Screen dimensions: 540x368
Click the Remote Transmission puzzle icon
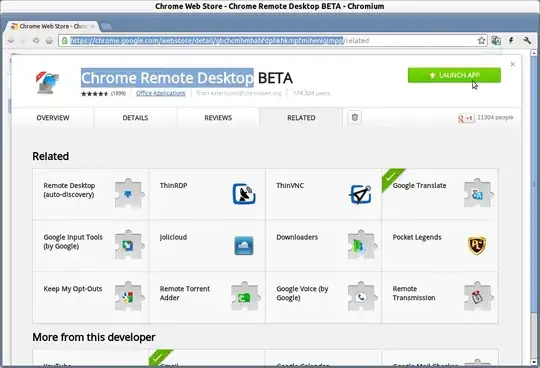478,297
